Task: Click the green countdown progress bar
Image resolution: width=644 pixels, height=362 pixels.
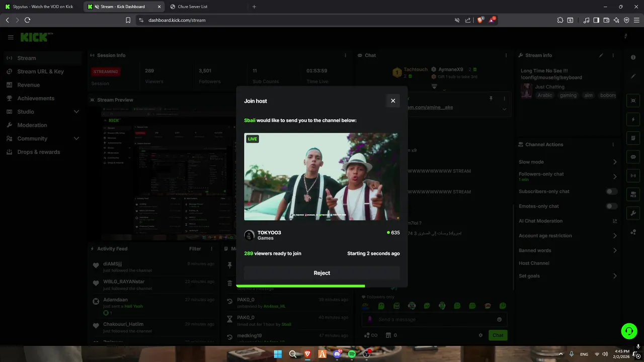Action: (300, 286)
